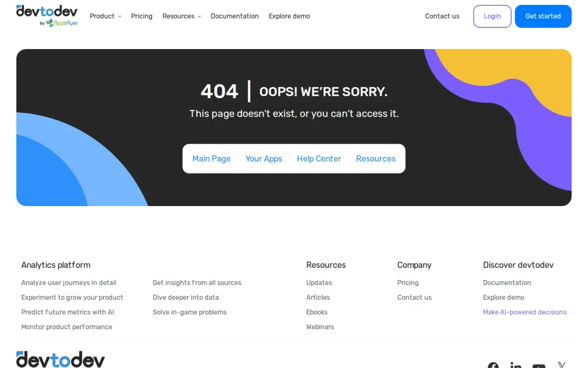588x368 pixels.
Task: Open Resources link in 404 box
Action: pyautogui.click(x=376, y=158)
